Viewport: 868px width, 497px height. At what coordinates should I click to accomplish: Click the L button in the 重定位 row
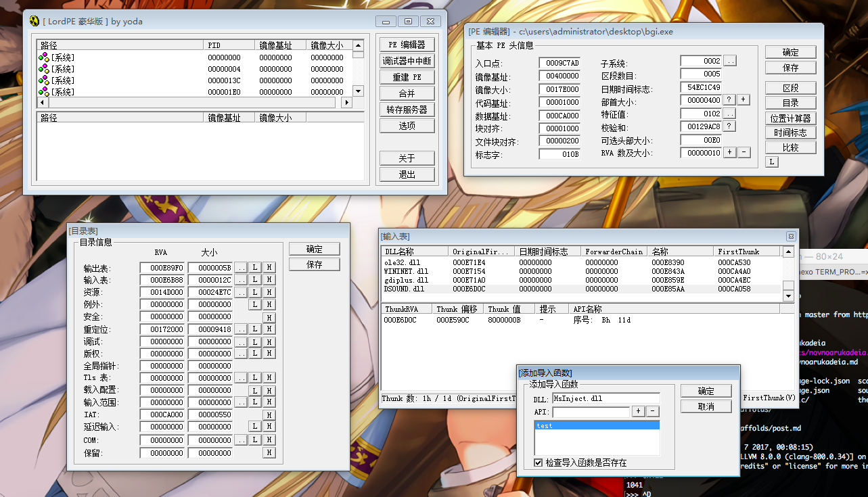255,329
